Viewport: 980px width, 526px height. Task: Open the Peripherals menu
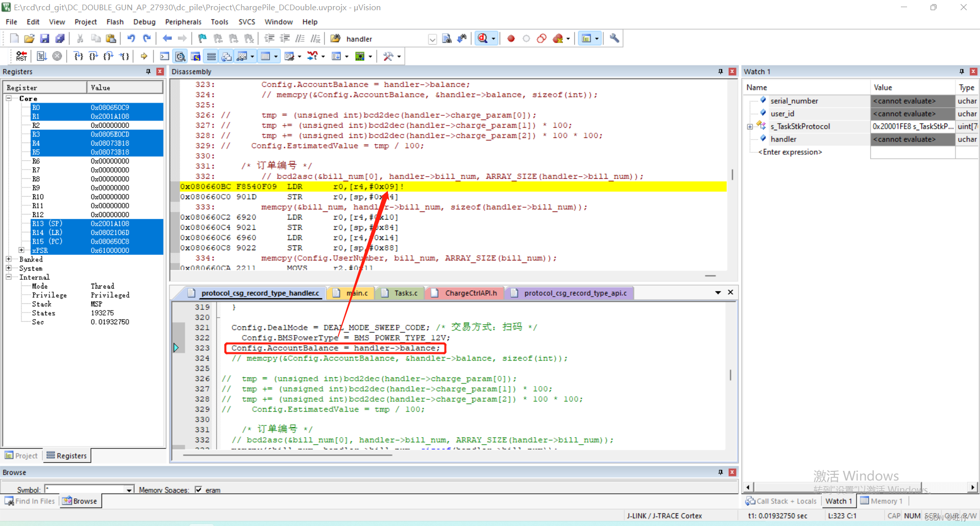(183, 22)
